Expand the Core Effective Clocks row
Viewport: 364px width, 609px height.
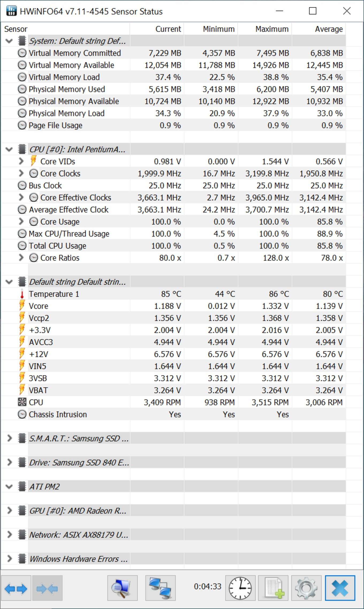point(21,197)
